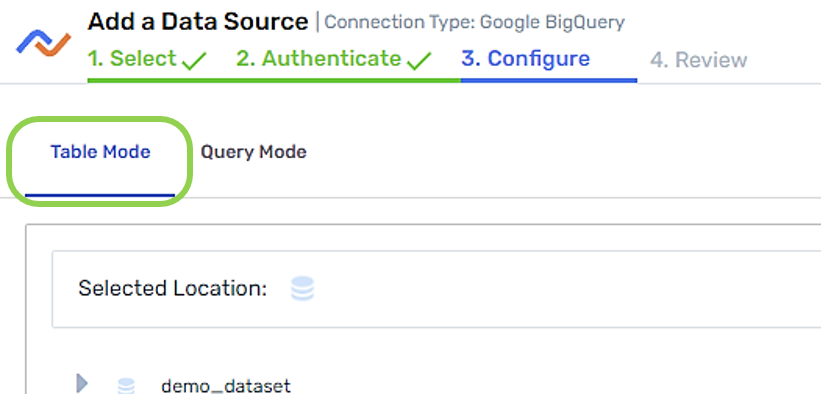
Task: Switch to the Query Mode tab
Action: pyautogui.click(x=253, y=152)
